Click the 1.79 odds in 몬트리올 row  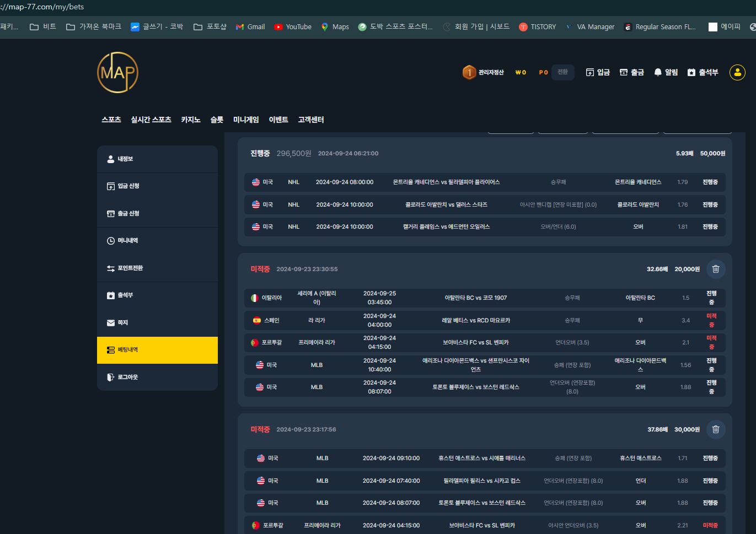coord(683,182)
